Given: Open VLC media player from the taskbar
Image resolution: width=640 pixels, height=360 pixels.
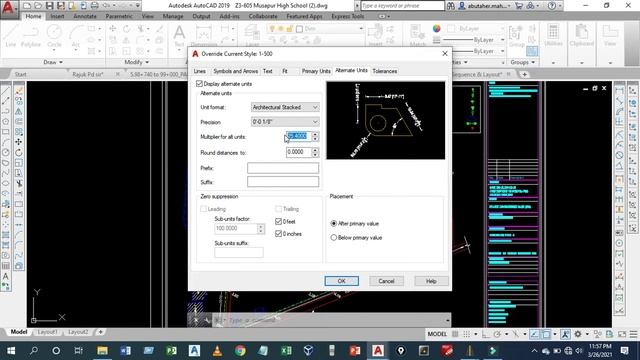Looking at the screenshot, I should pos(217,350).
